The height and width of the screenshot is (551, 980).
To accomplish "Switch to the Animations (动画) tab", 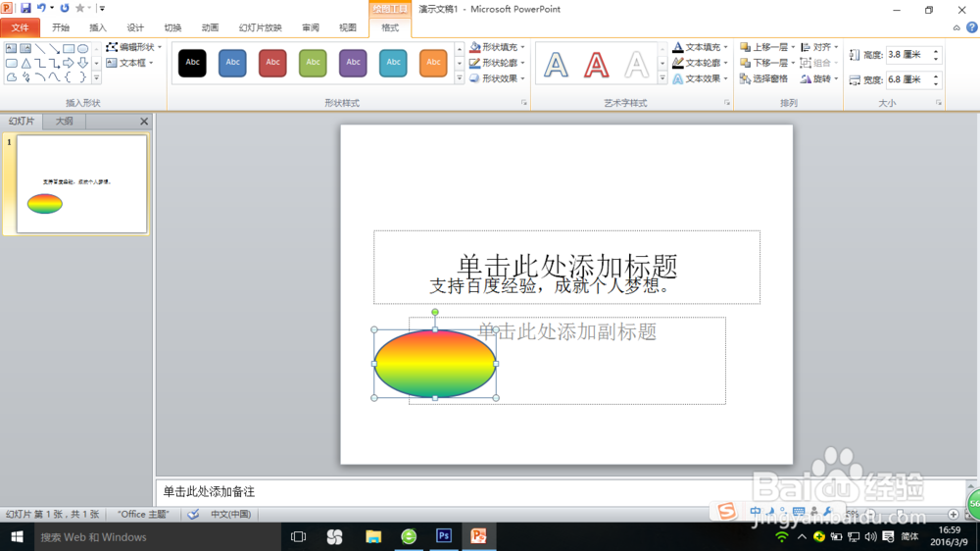I will (x=210, y=27).
